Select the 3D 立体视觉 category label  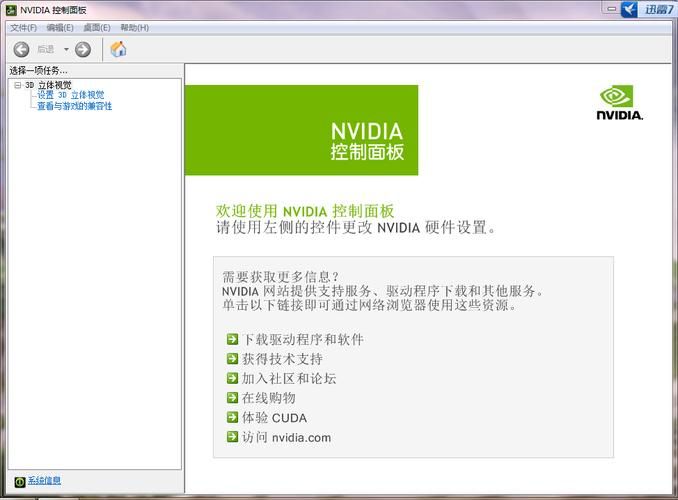point(48,85)
